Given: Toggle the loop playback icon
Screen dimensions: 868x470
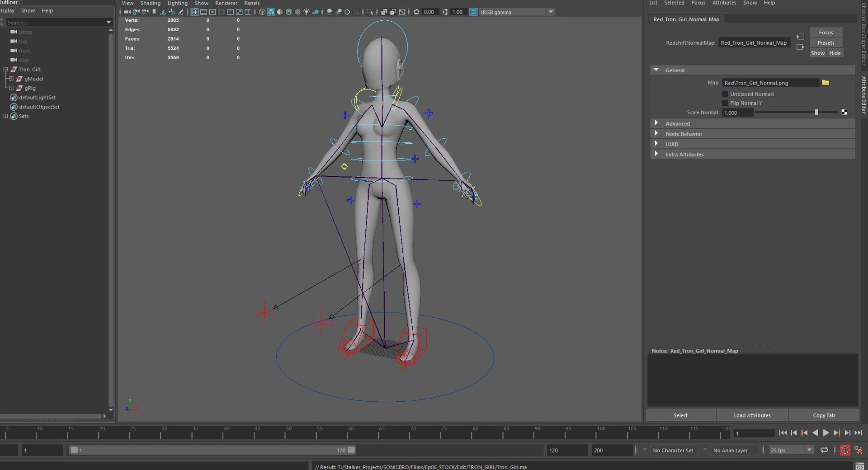Looking at the screenshot, I should (824, 450).
